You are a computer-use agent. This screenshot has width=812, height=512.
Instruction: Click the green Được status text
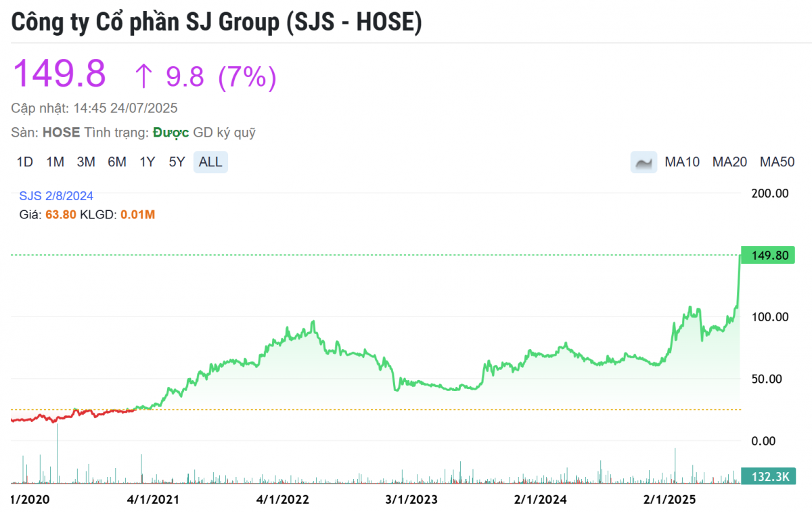pyautogui.click(x=171, y=133)
